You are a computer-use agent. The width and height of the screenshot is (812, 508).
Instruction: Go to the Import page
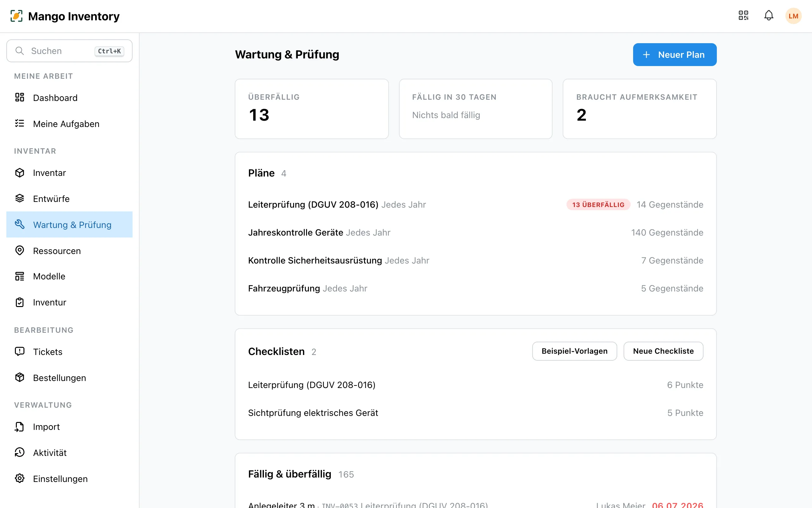(69, 427)
